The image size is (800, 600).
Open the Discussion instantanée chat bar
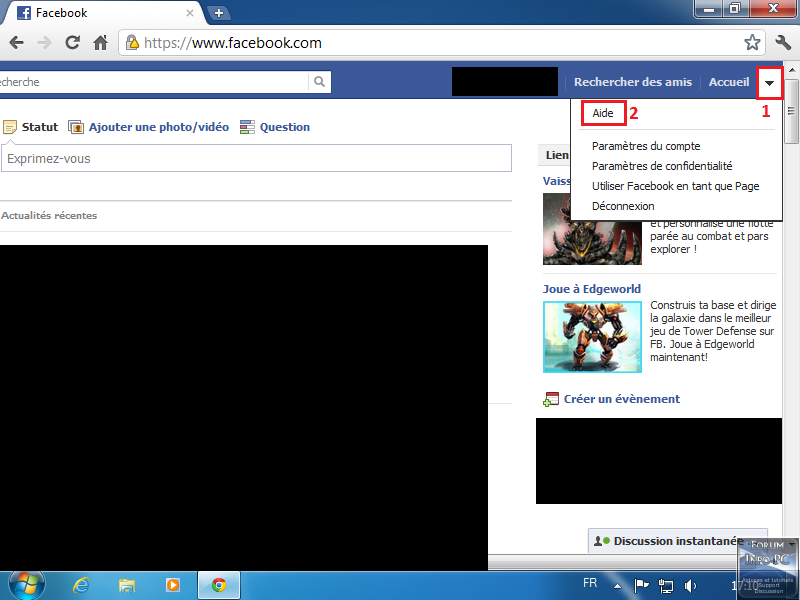point(678,541)
